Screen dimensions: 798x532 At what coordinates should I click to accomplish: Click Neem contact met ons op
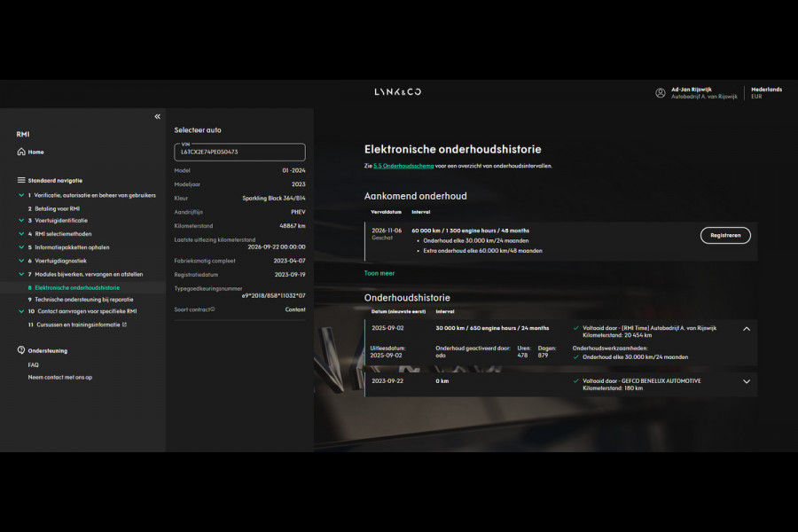pyautogui.click(x=60, y=377)
